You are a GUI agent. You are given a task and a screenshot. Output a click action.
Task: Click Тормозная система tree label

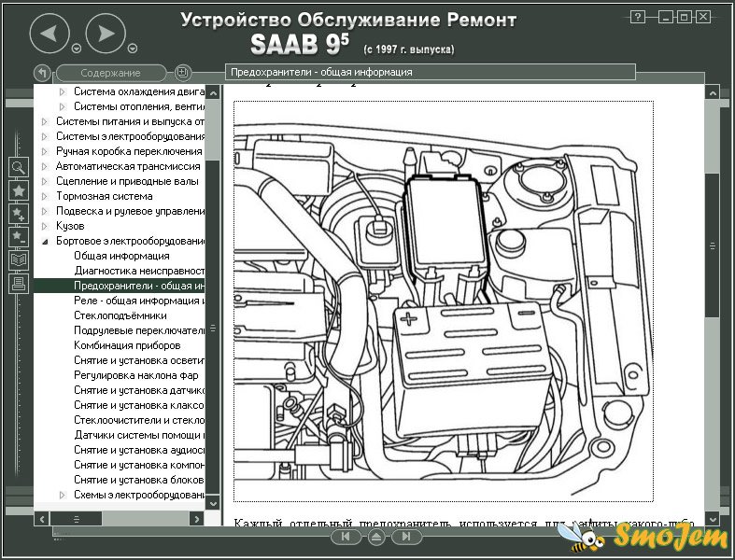tap(104, 196)
